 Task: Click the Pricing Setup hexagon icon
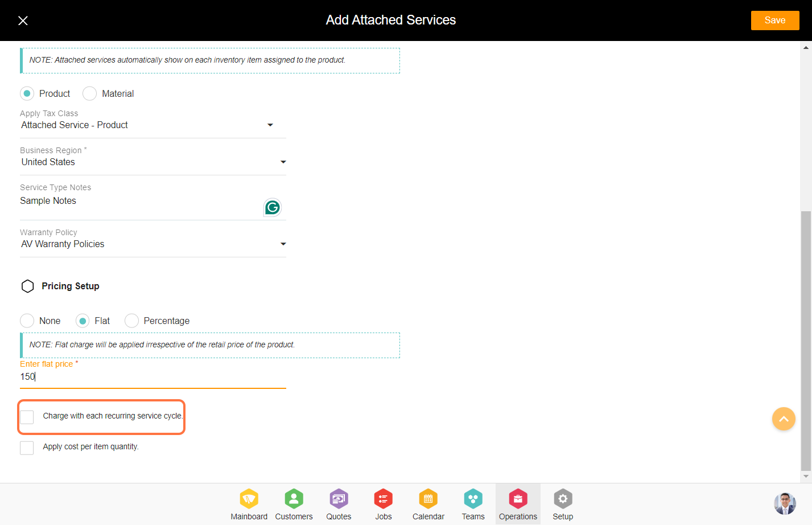[x=27, y=286]
